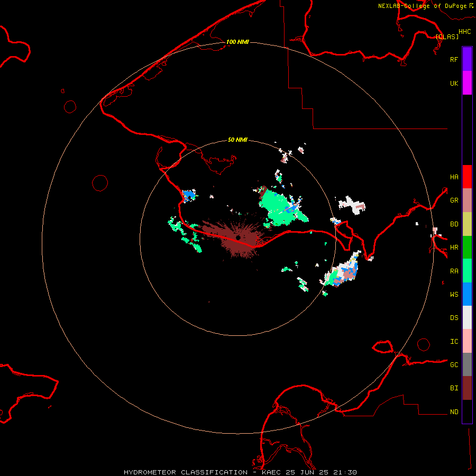This screenshot has height=476, width=476.
Task: Click the Hydrometeor Classification KAEC timestamp caption
Action: point(240,472)
